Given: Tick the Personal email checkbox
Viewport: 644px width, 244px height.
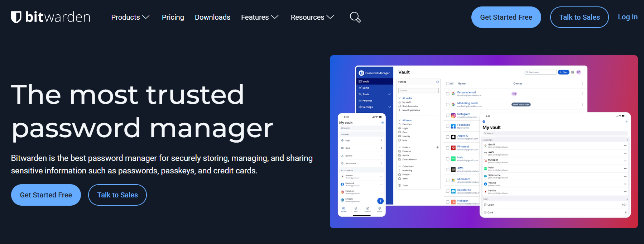Looking at the screenshot, I should point(448,94).
